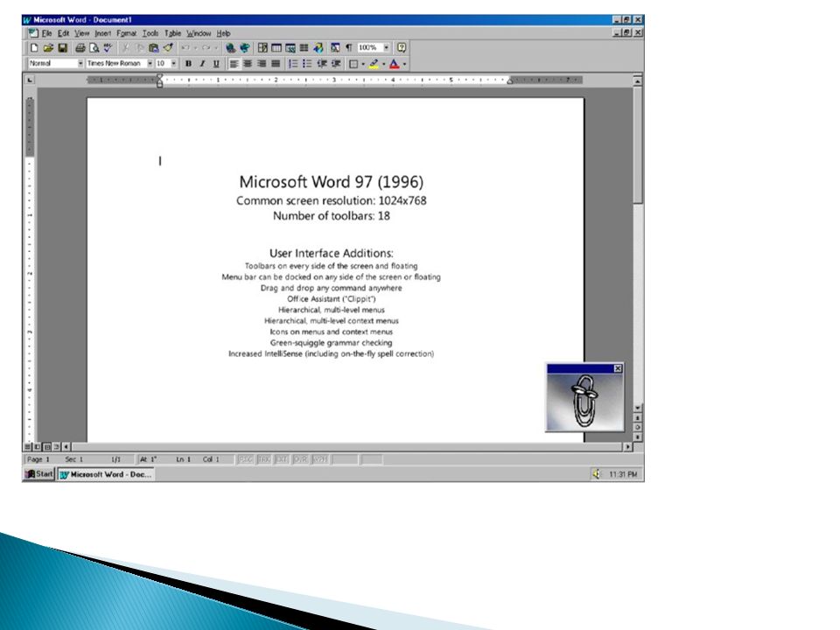Open the Tables and Borders tool
Image resolution: width=840 pixels, height=630 pixels.
(262, 47)
